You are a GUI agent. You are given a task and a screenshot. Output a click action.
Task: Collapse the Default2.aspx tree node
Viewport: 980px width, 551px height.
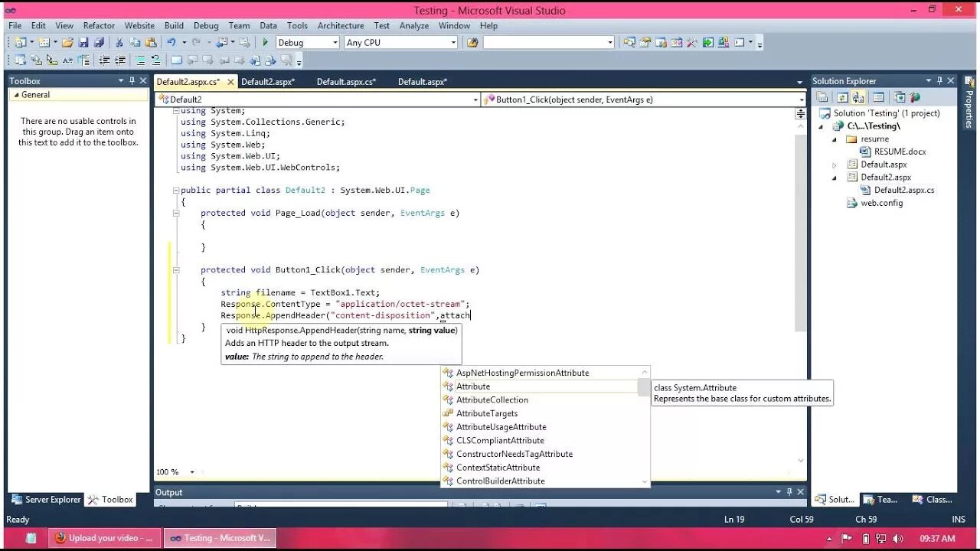835,178
